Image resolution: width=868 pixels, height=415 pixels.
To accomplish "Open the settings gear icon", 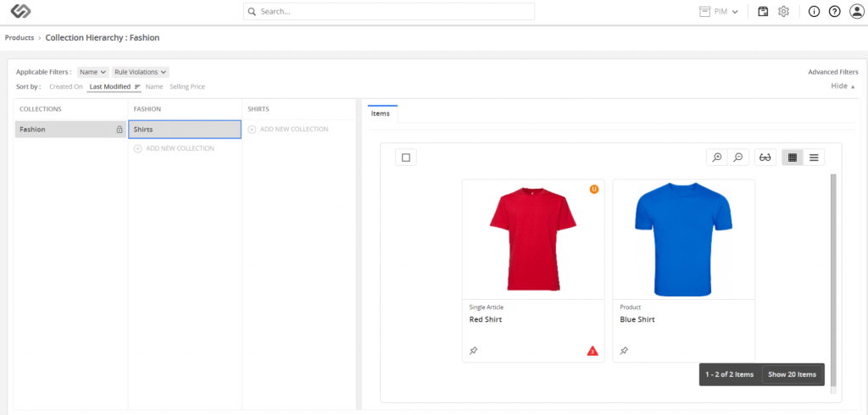I will click(x=784, y=12).
